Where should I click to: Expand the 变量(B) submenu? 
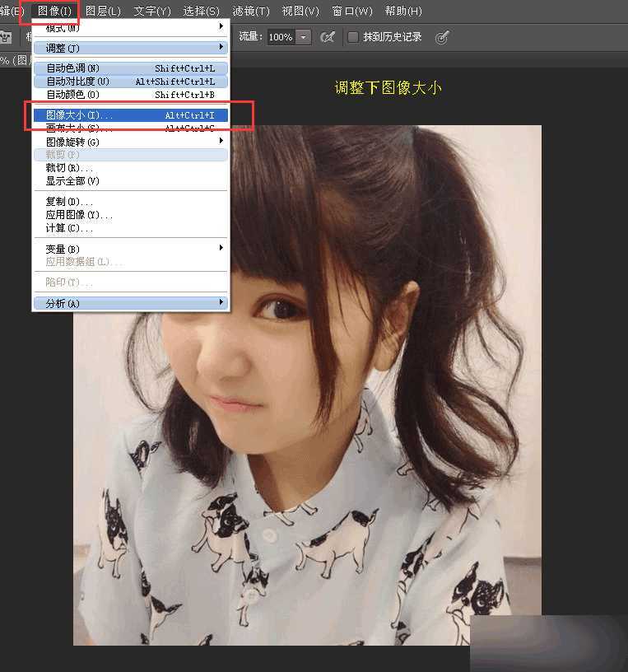[x=131, y=249]
